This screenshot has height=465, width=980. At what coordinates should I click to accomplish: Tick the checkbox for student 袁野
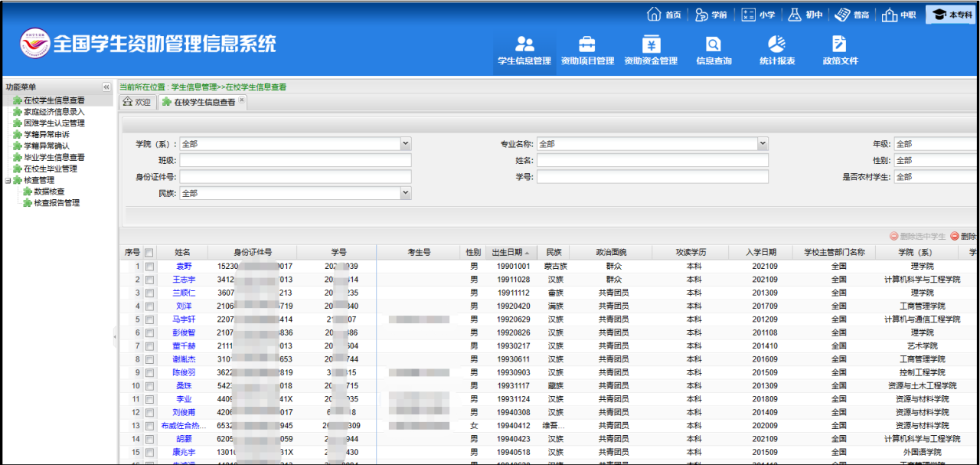(149, 267)
